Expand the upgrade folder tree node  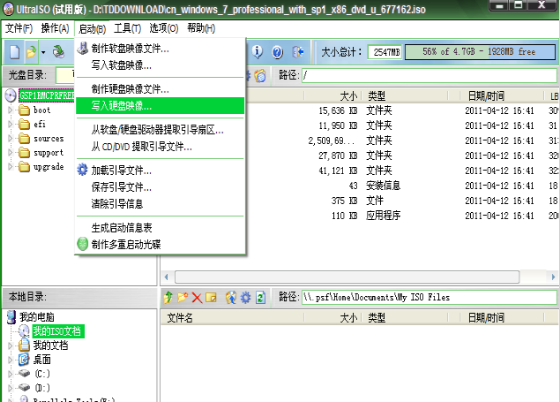click(10, 166)
